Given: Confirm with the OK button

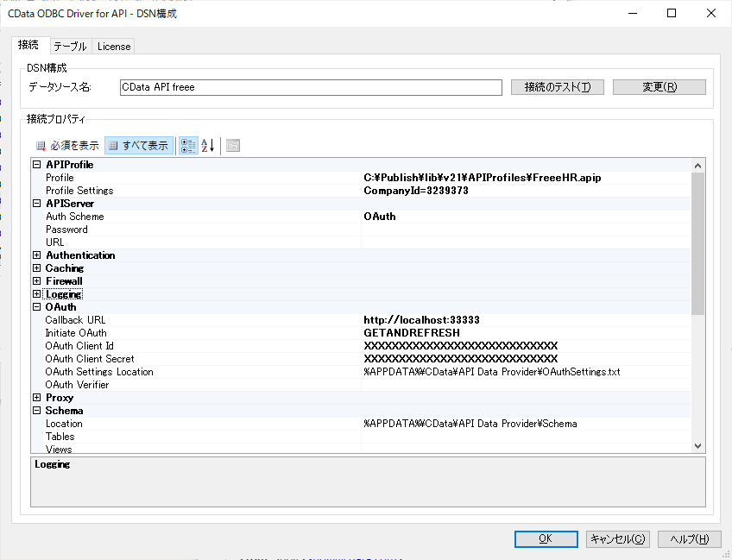Looking at the screenshot, I should coord(546,539).
